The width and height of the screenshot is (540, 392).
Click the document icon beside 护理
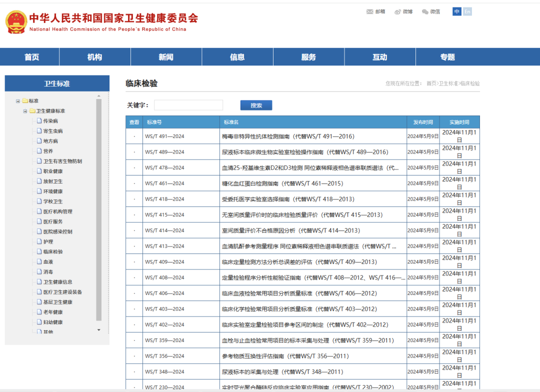tap(39, 241)
